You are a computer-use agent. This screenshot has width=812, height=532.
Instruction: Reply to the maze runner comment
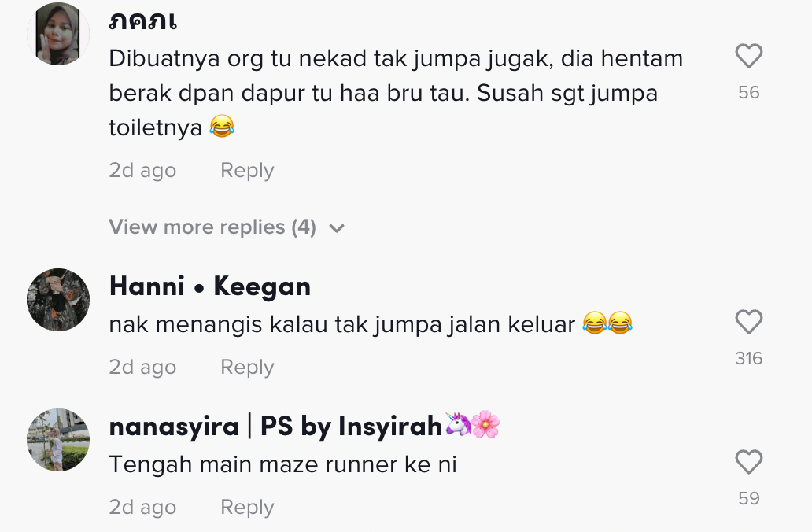247,507
